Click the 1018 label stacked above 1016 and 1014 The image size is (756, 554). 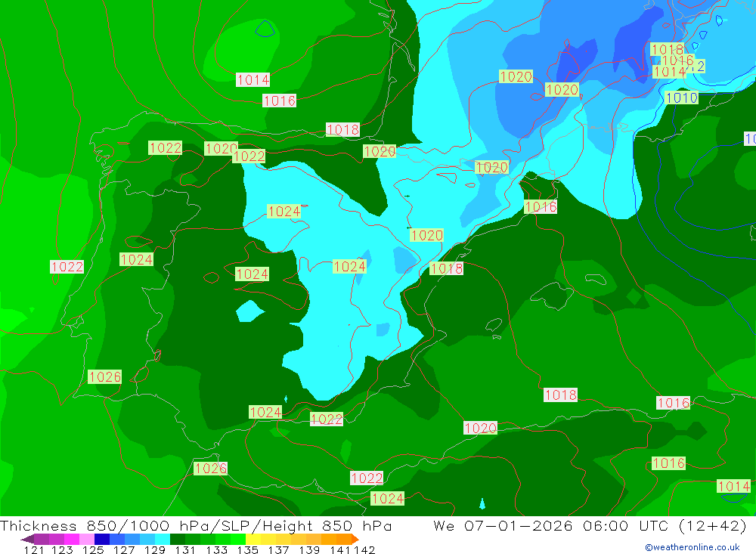click(668, 49)
